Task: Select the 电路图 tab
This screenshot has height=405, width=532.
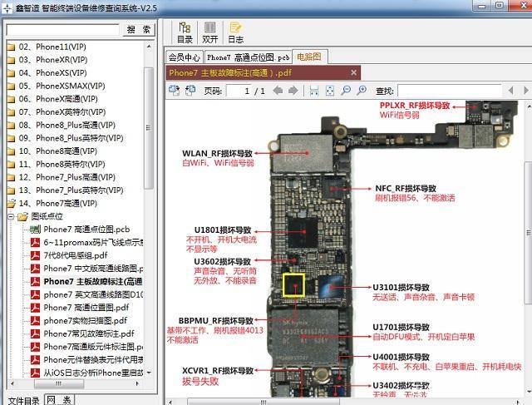Action: pyautogui.click(x=309, y=57)
